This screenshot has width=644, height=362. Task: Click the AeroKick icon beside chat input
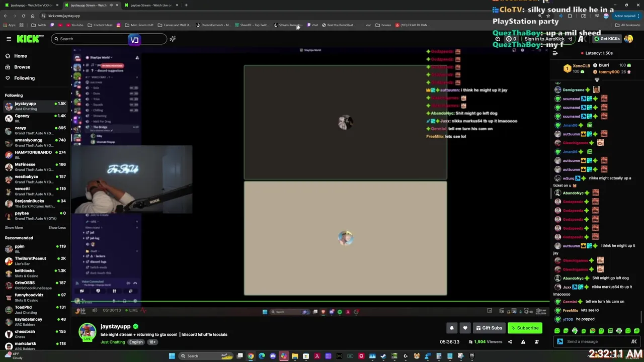click(634, 341)
